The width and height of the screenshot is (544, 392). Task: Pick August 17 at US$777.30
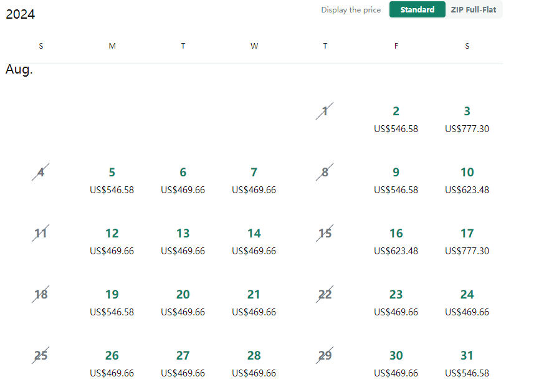pos(467,241)
